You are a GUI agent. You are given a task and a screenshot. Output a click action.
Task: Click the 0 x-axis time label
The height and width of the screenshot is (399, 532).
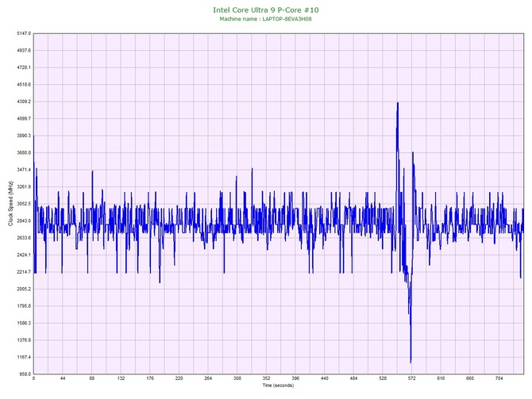click(33, 378)
